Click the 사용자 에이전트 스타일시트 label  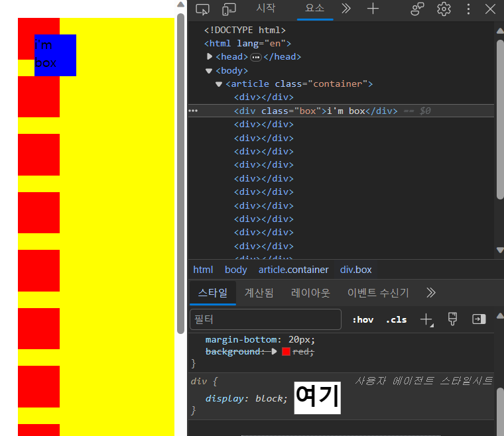[424, 381]
